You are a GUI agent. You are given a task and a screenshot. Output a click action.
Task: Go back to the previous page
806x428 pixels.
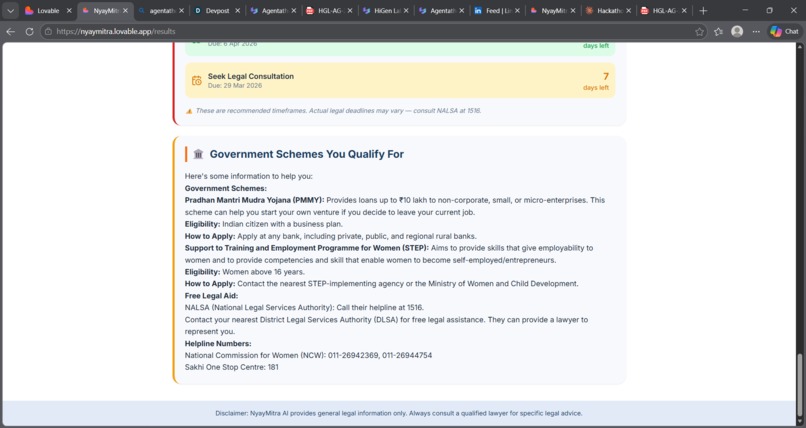(11, 32)
